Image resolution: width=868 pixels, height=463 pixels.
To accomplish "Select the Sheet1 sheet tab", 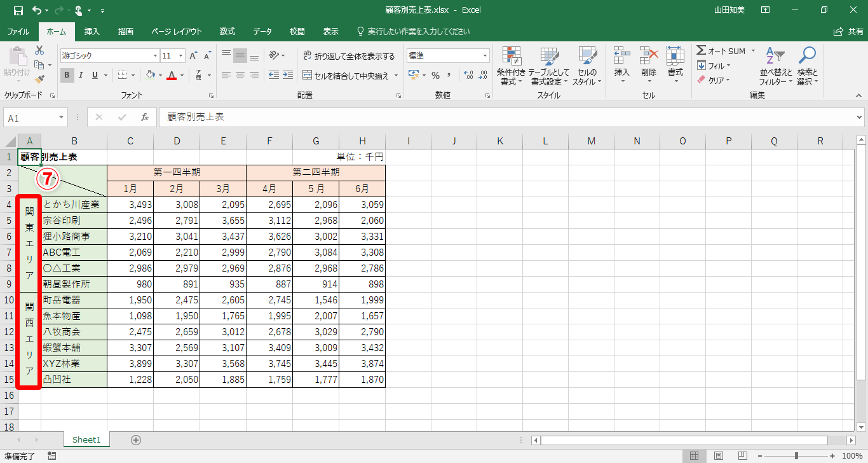I will (86, 439).
